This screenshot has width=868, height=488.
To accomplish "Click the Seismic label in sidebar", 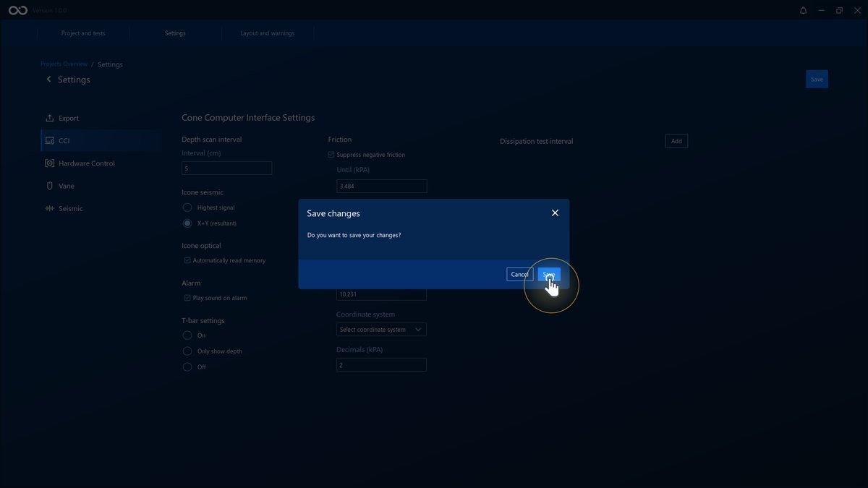I will click(71, 208).
